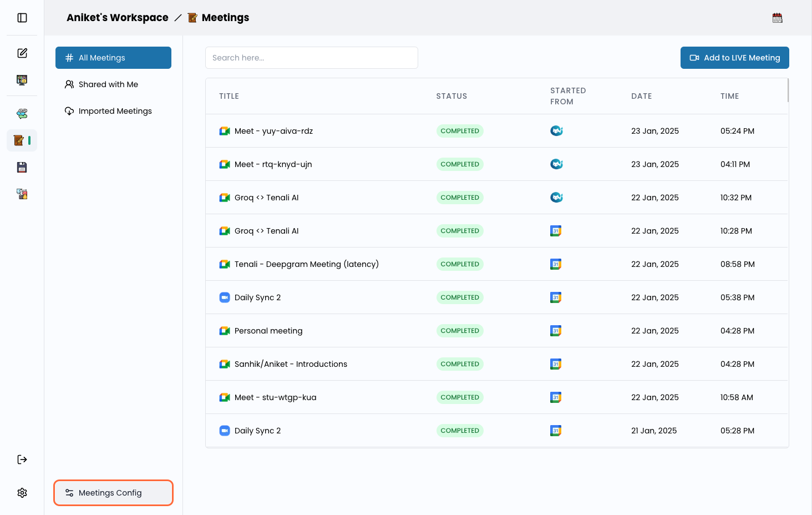The image size is (812, 515).
Task: Select the All Meetings tab
Action: coord(113,58)
